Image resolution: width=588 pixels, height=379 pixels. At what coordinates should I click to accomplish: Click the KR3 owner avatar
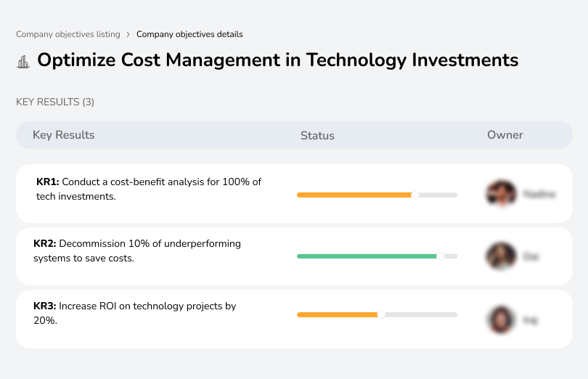(502, 319)
